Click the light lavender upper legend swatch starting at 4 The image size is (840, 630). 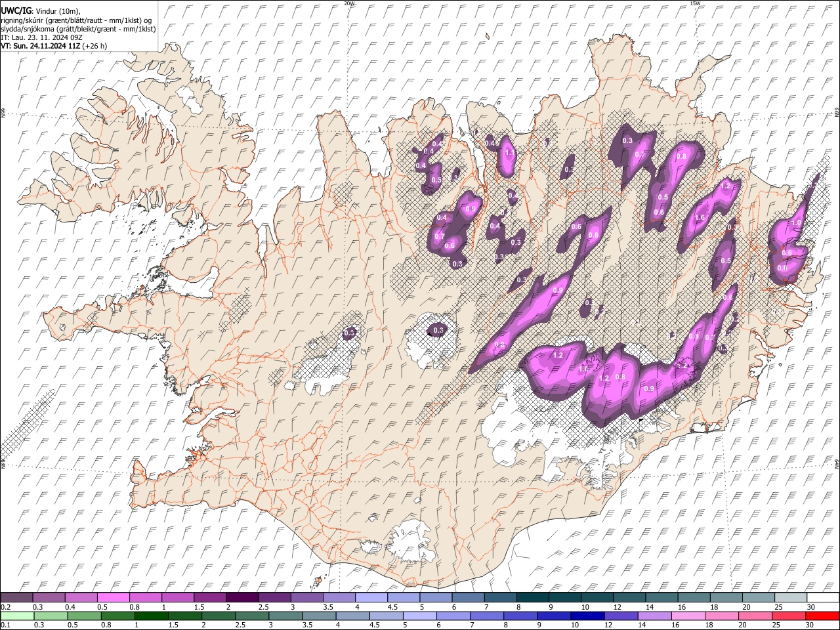(x=371, y=597)
